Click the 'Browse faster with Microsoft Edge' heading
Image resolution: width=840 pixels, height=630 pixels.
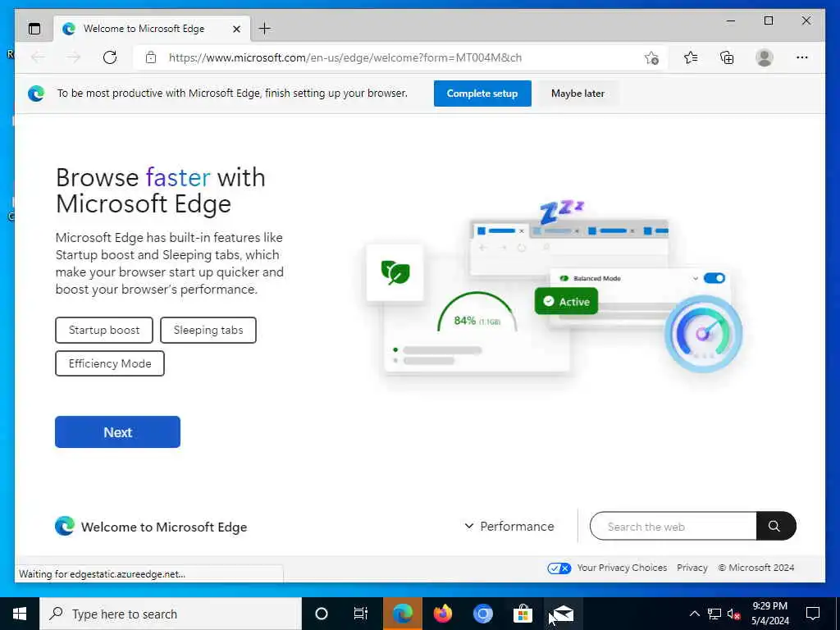pyautogui.click(x=161, y=190)
